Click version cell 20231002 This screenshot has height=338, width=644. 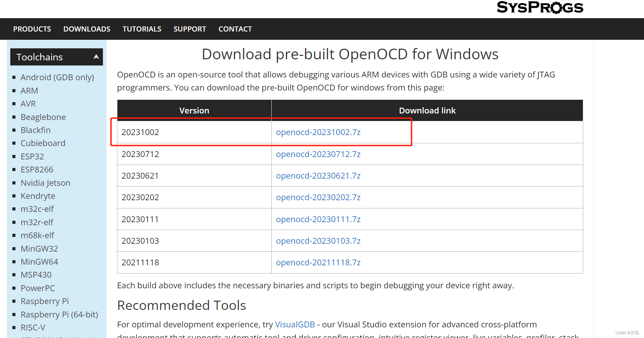(x=194, y=132)
